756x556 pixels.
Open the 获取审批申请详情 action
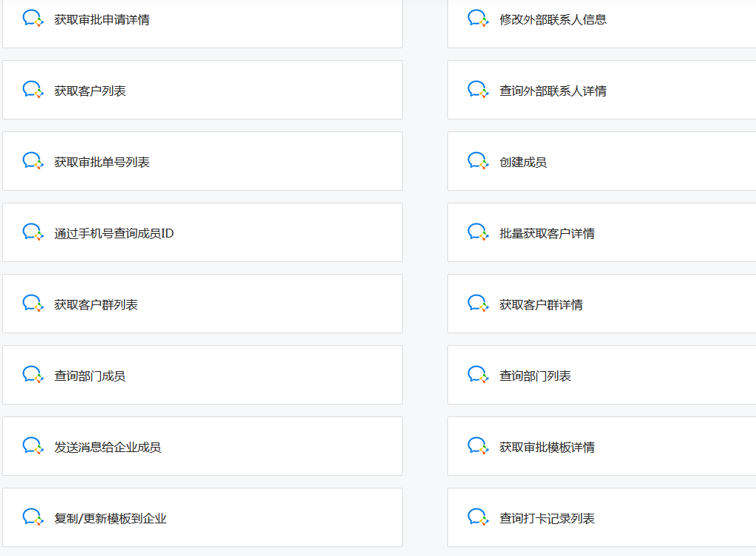(203, 24)
